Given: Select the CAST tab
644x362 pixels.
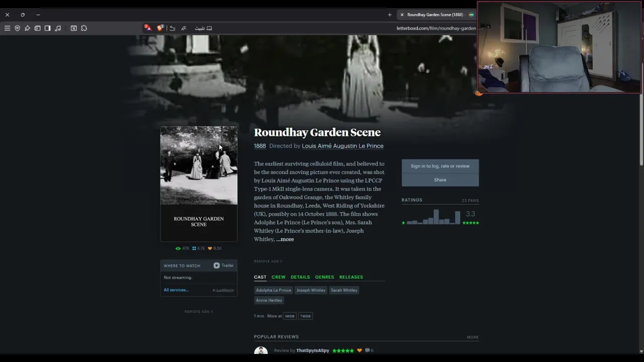Looking at the screenshot, I should point(260,277).
